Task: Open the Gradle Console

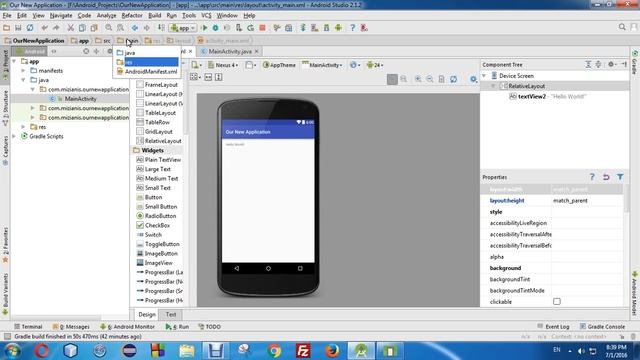Action: pyautogui.click(x=602, y=327)
